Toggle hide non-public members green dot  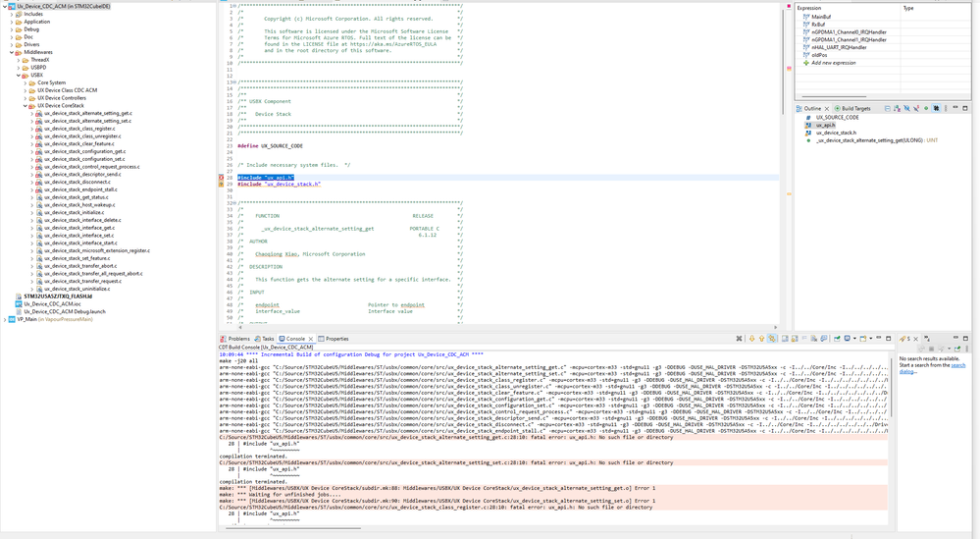point(926,108)
